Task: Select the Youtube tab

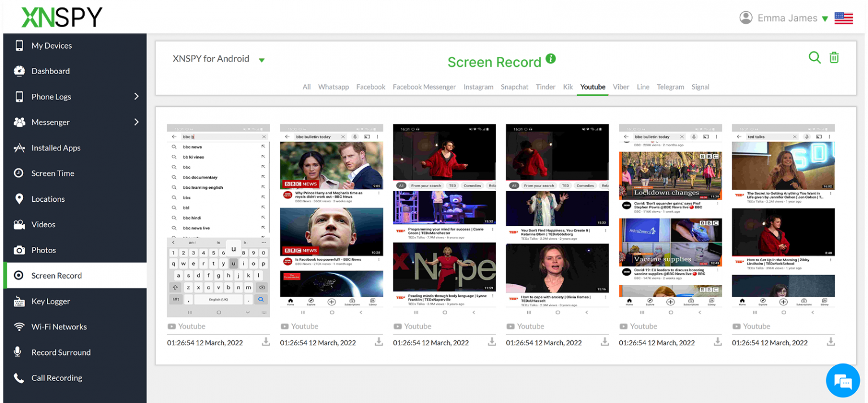Action: (x=593, y=87)
